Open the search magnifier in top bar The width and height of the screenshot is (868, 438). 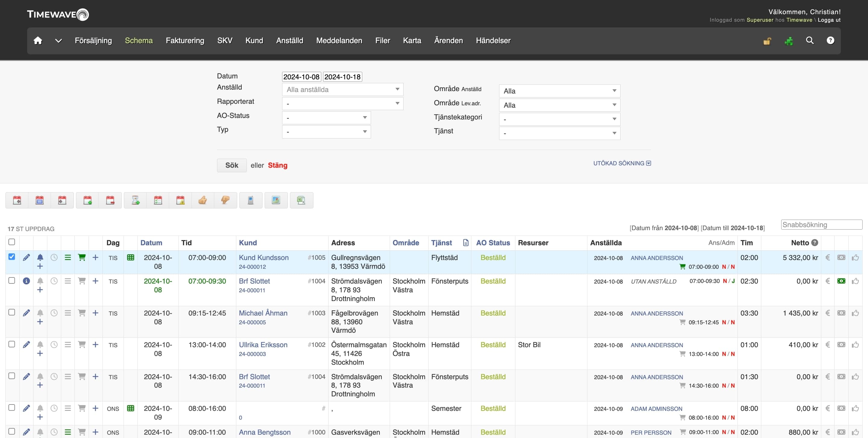(x=810, y=40)
